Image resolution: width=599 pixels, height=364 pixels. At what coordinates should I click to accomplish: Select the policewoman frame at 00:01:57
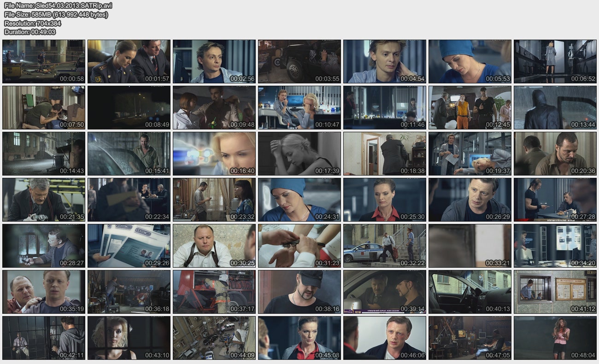129,61
